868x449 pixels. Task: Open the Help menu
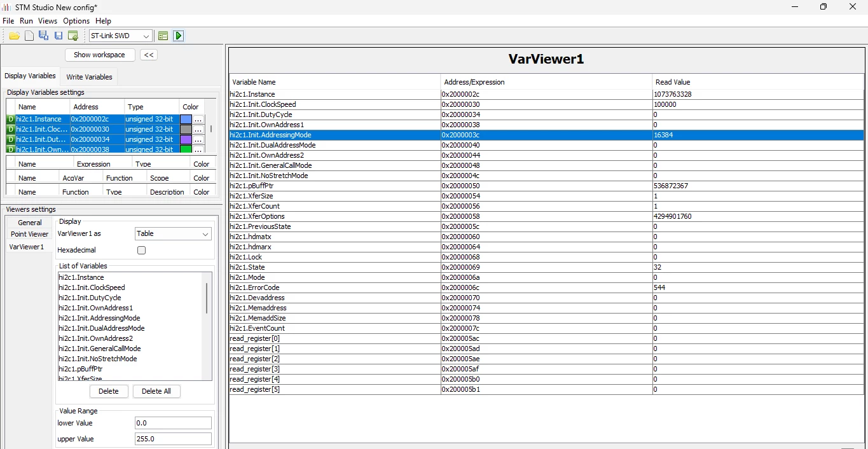103,21
